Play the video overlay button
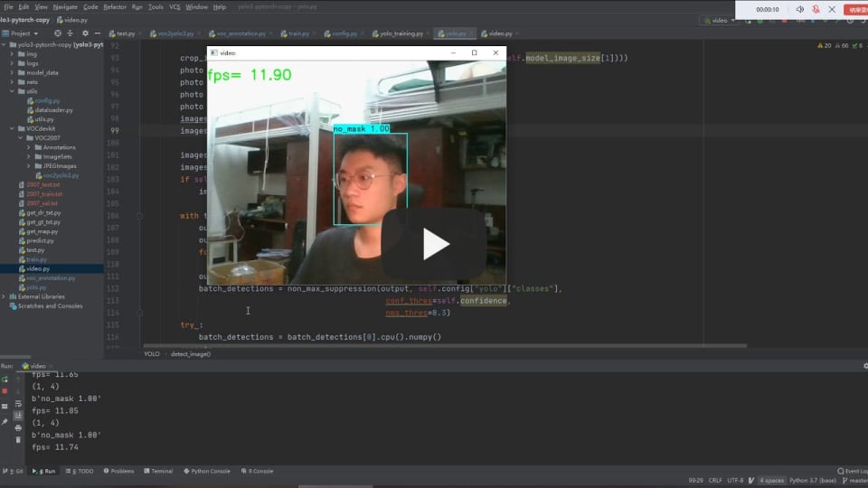 click(x=434, y=244)
